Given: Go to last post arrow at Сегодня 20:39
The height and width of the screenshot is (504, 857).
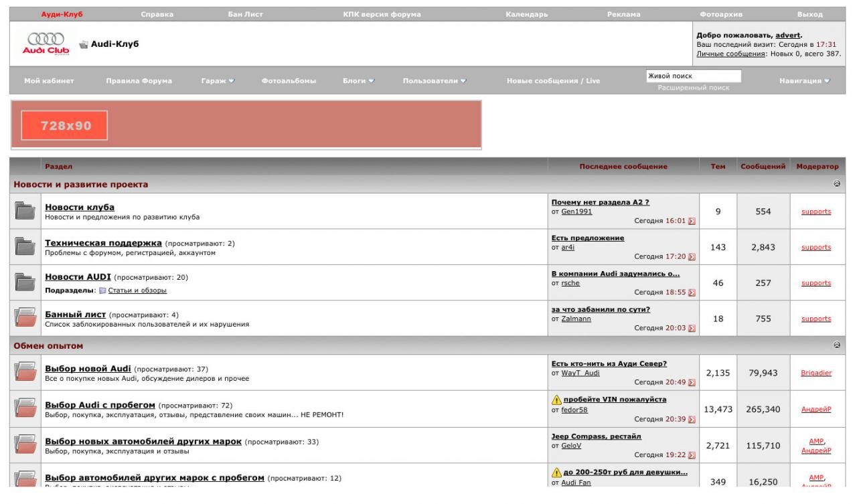Looking at the screenshot, I should [692, 418].
